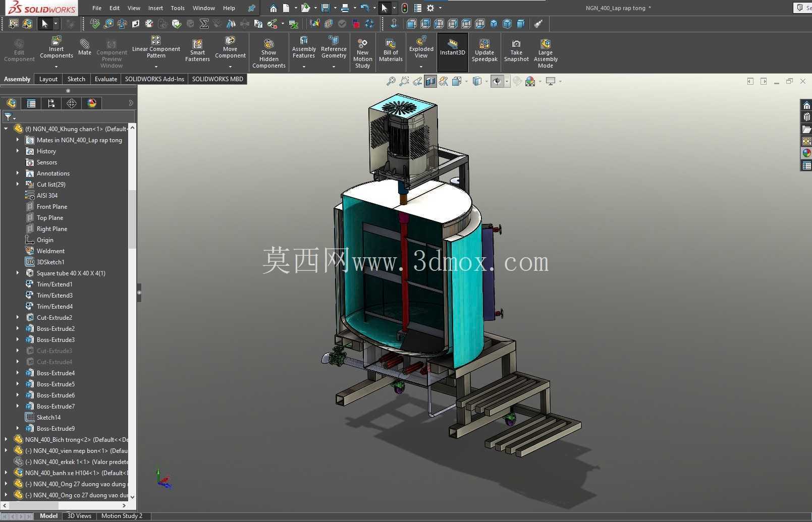Toggle the pin icon next to Help

pyautogui.click(x=251, y=8)
